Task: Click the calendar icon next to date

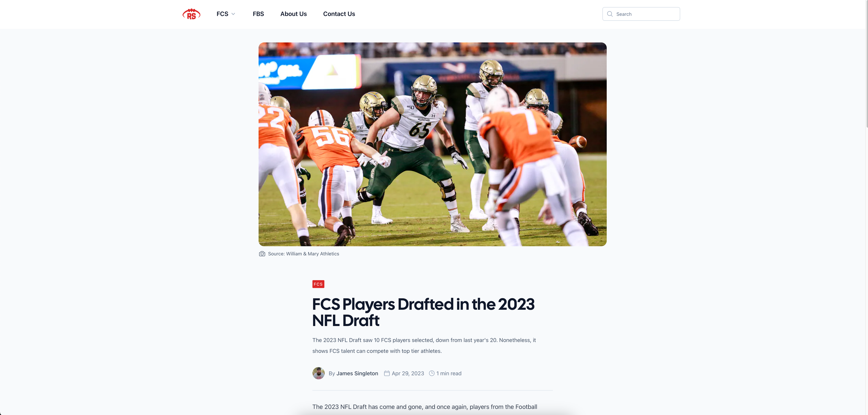Action: 387,373
